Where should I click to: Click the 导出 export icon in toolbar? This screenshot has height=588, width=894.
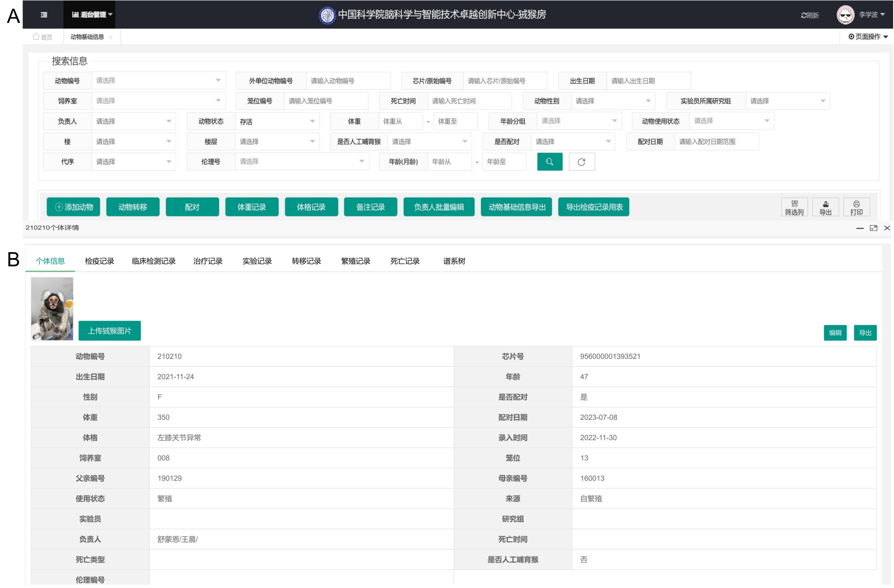point(825,208)
